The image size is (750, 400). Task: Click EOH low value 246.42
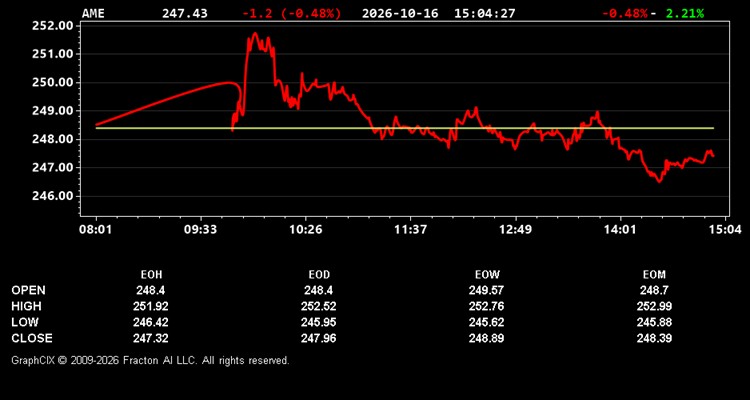[x=151, y=322]
